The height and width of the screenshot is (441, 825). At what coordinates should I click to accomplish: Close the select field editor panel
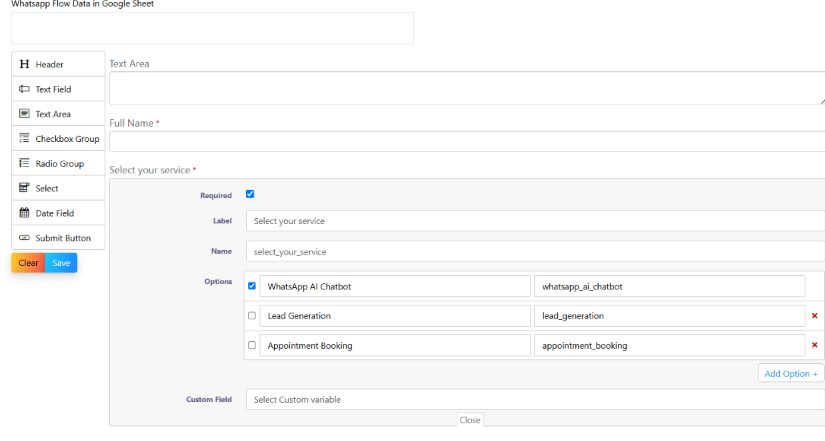[470, 419]
